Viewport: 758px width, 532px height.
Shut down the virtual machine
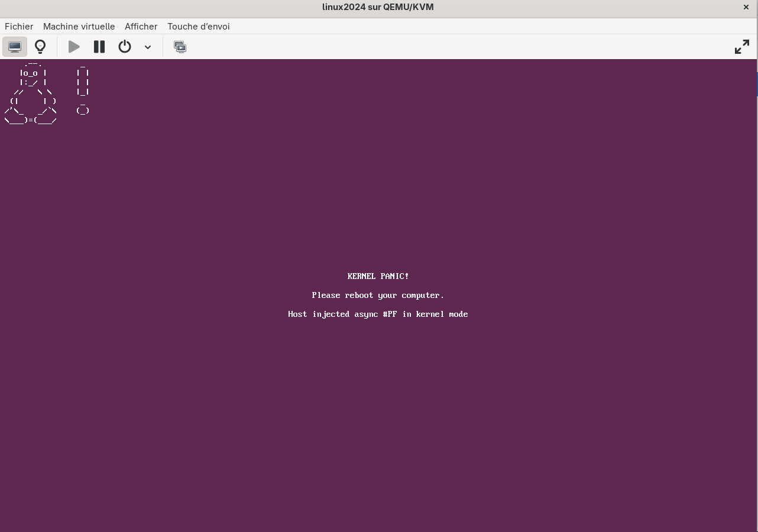pyautogui.click(x=124, y=46)
